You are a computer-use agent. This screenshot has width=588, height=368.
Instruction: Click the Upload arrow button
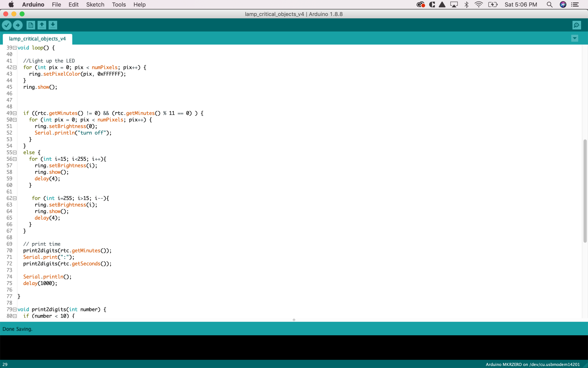(18, 25)
